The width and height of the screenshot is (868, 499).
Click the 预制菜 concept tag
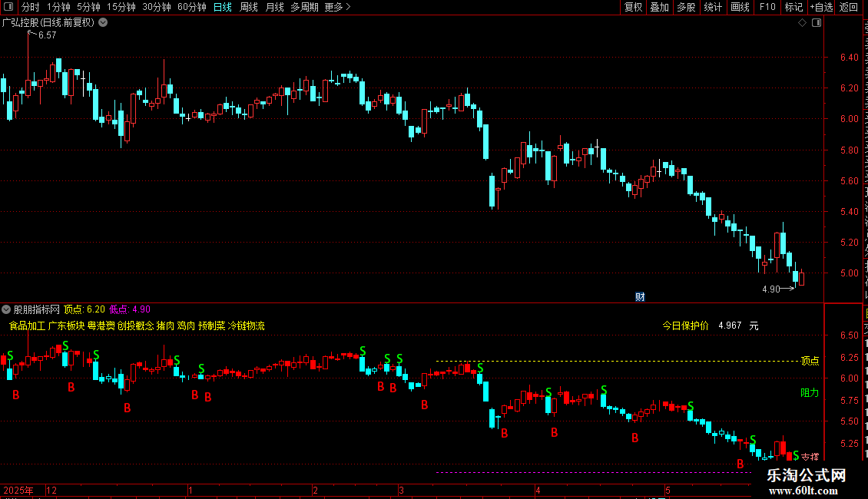(x=211, y=326)
